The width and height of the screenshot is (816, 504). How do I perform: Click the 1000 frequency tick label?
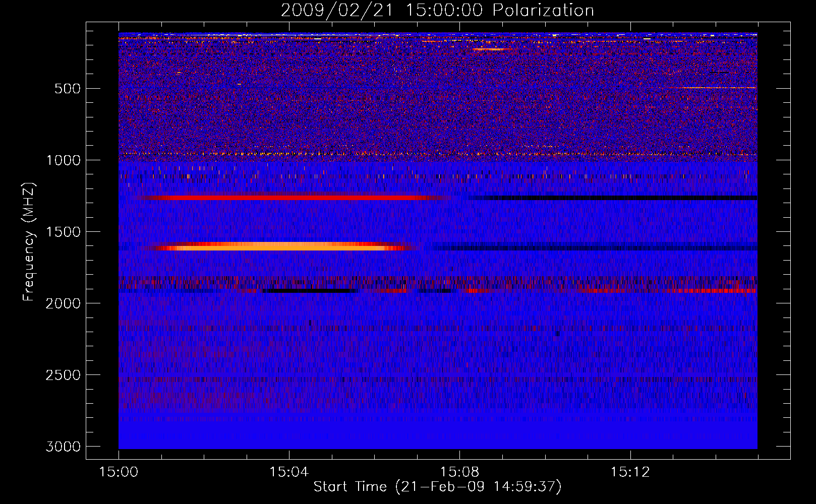pyautogui.click(x=63, y=160)
